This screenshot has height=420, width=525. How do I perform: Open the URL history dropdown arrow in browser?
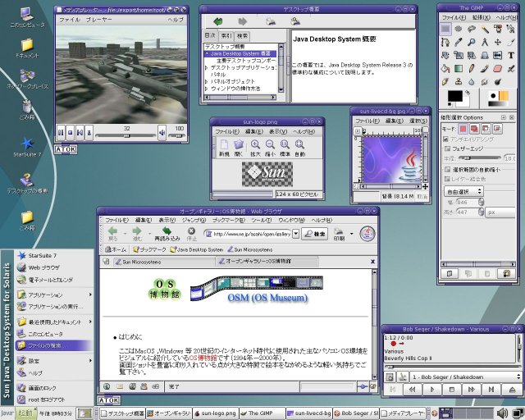295,234
